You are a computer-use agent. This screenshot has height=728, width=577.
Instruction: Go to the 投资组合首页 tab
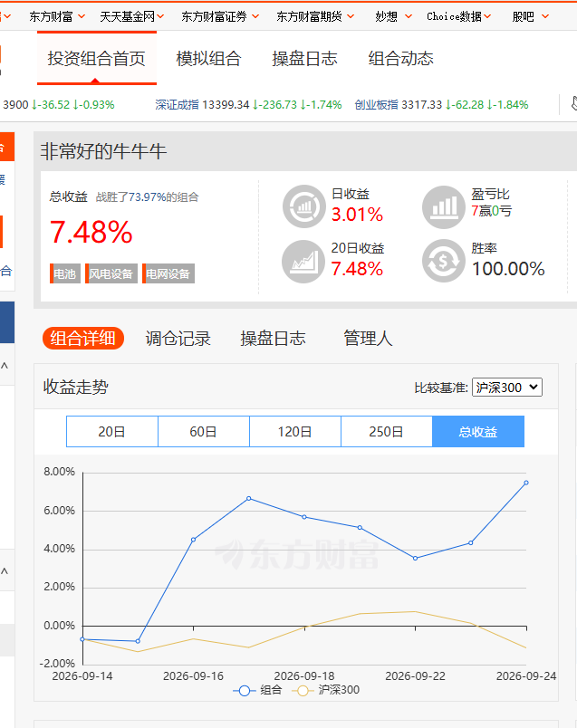point(97,59)
